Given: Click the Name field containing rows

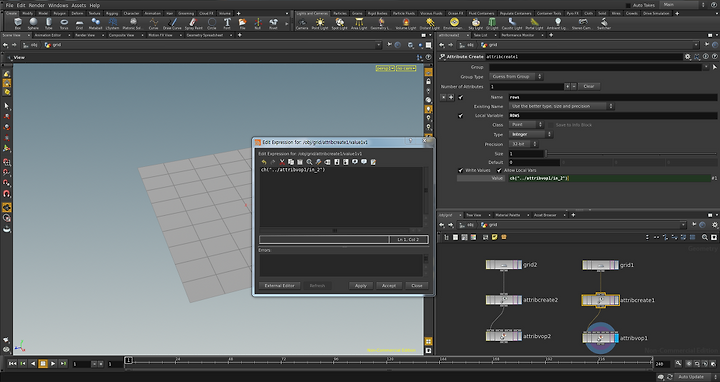Looking at the screenshot, I should tap(613, 97).
